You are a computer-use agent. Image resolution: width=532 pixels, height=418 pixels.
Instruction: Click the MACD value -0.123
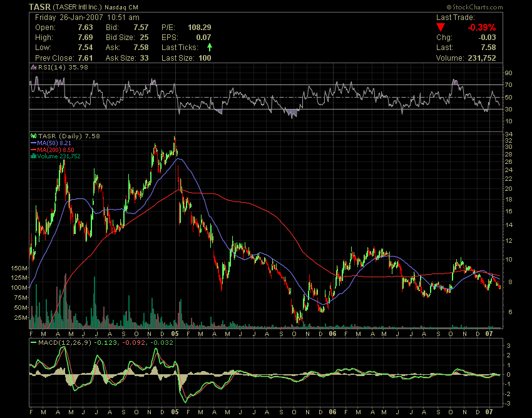[106, 343]
